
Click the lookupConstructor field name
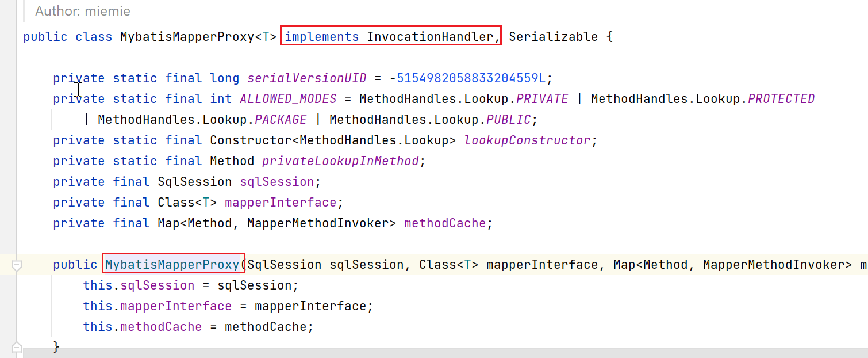[527, 140]
